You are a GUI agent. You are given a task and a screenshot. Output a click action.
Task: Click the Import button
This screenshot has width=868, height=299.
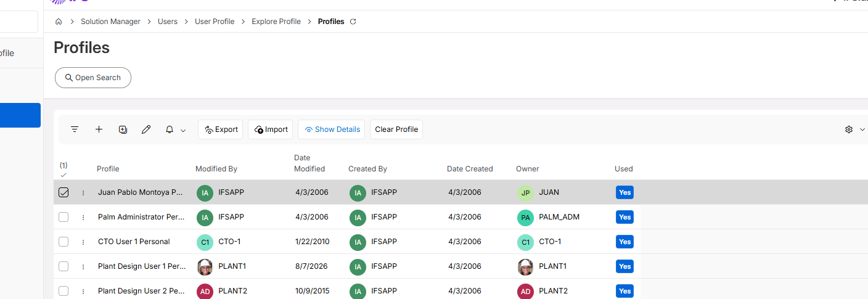tap(271, 129)
